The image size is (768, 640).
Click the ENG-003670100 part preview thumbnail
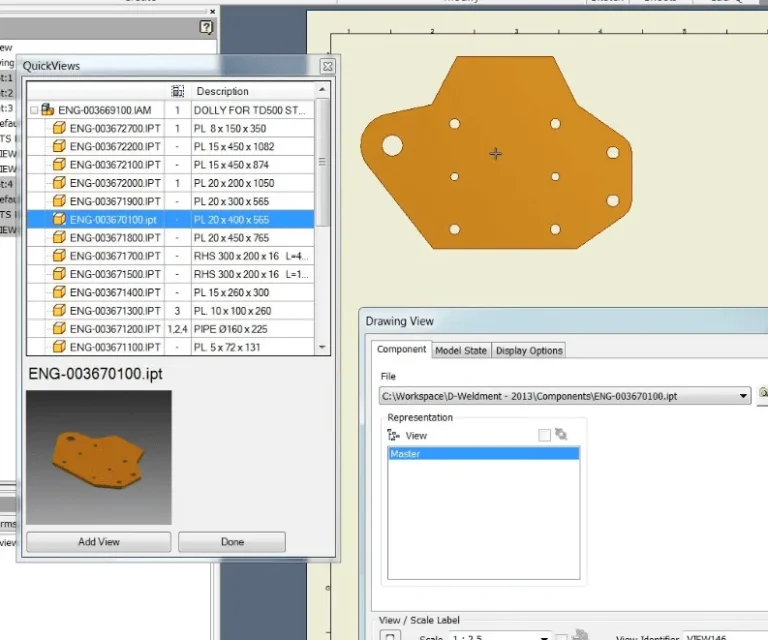pos(99,457)
